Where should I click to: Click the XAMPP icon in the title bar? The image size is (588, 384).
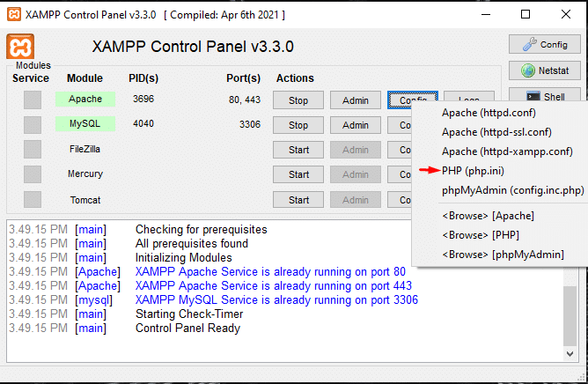[x=14, y=15]
